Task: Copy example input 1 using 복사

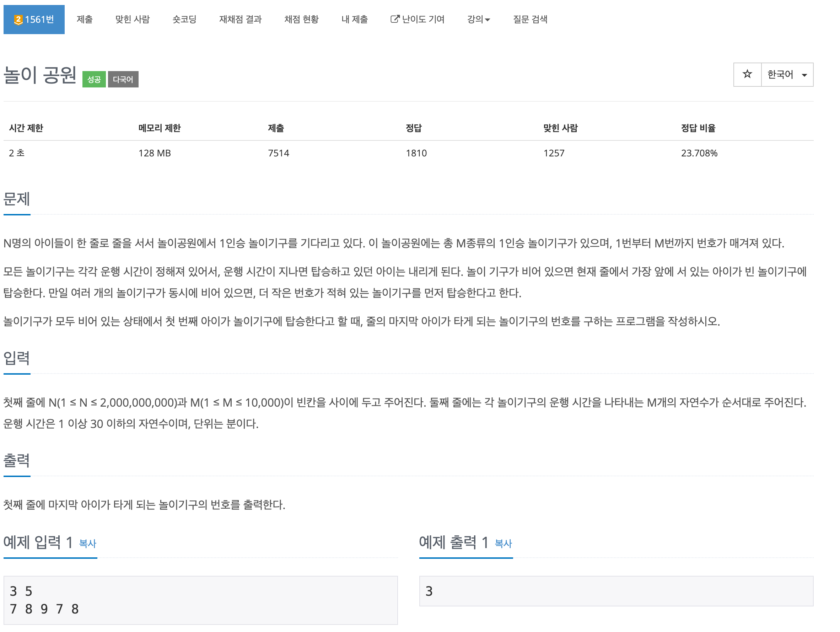Action: click(x=87, y=543)
